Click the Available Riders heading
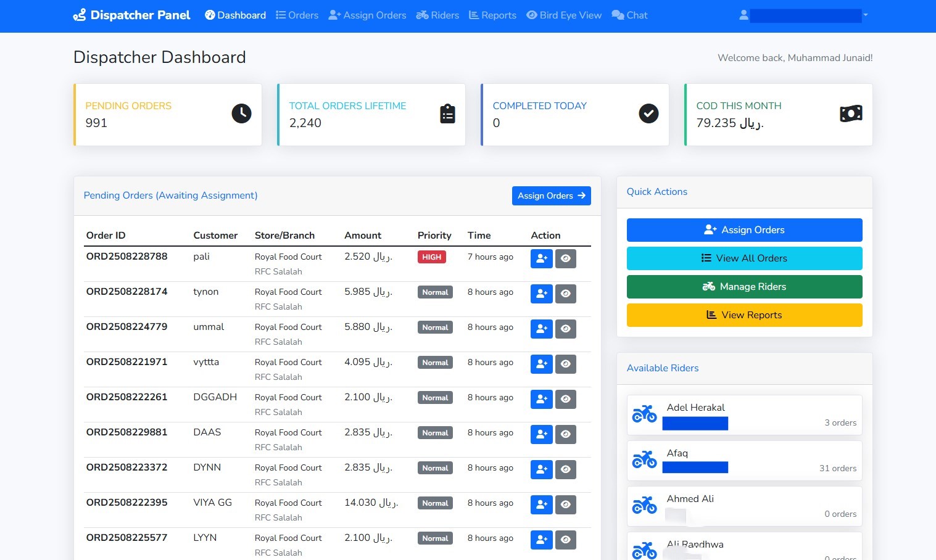Viewport: 936px width, 560px height. click(663, 368)
